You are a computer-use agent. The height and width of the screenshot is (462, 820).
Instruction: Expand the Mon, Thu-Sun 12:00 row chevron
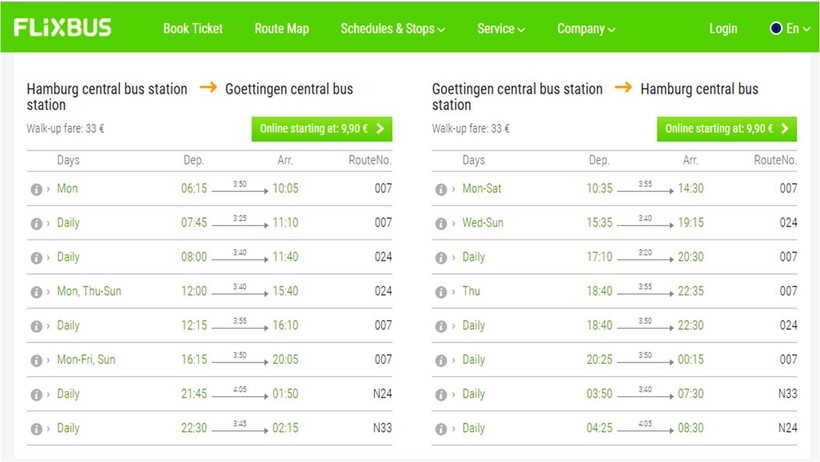pos(48,291)
